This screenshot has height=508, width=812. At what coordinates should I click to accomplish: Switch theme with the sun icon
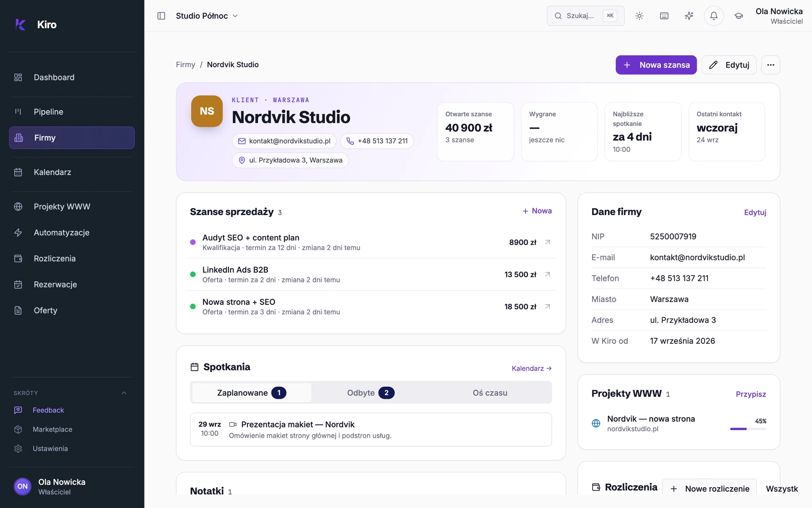[x=639, y=16]
